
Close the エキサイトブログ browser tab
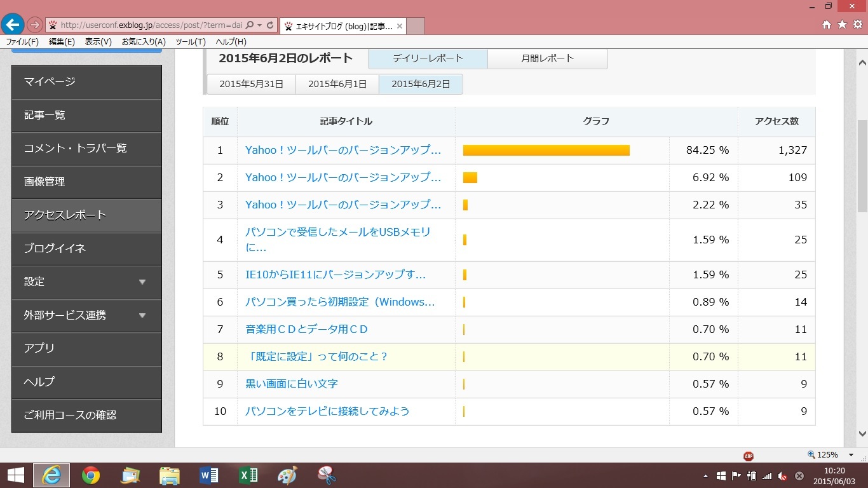(x=399, y=26)
